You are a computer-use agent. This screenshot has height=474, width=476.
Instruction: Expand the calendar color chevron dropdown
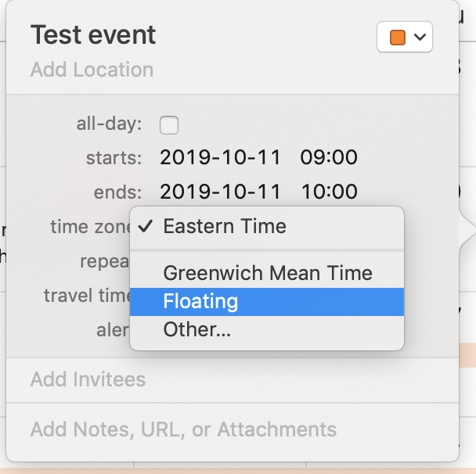pos(421,37)
